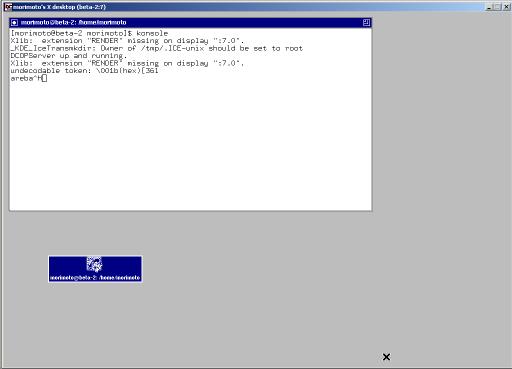Minimize the morimoto's X desktop window

click(x=489, y=7)
